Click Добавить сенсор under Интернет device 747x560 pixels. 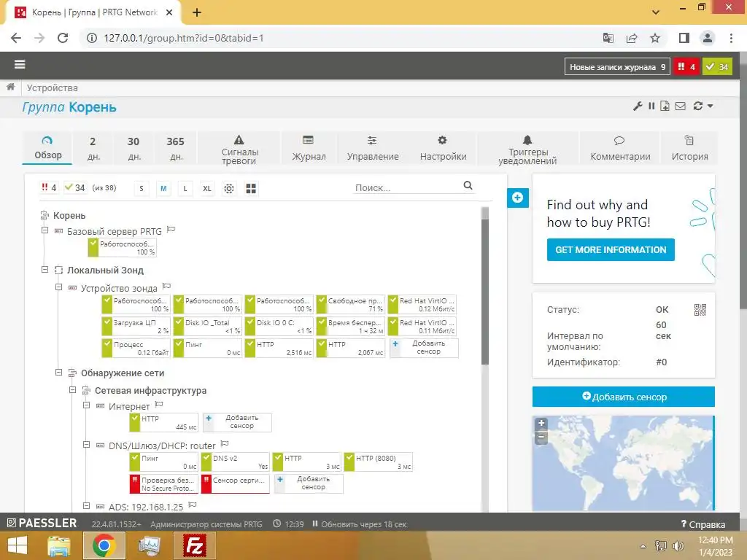click(237, 422)
